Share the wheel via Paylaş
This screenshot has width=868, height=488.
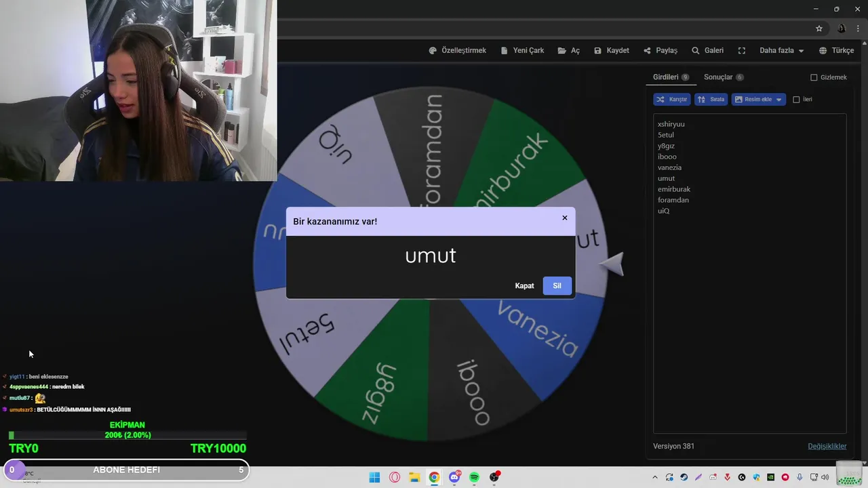tap(660, 51)
